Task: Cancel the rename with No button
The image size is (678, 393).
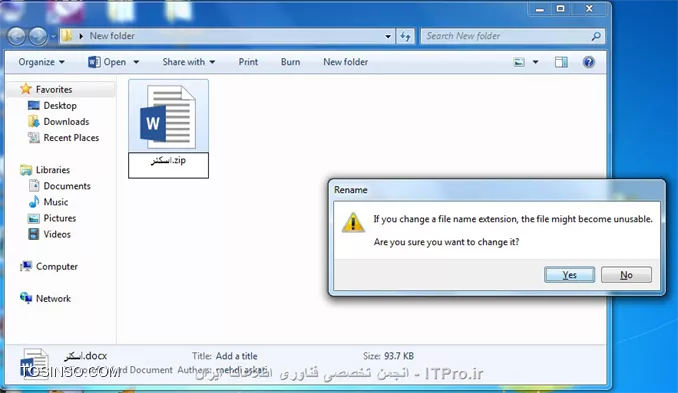Action: click(626, 275)
